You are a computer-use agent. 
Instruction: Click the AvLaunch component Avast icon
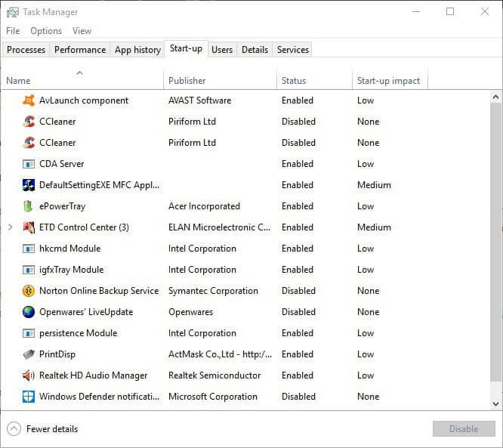29,100
